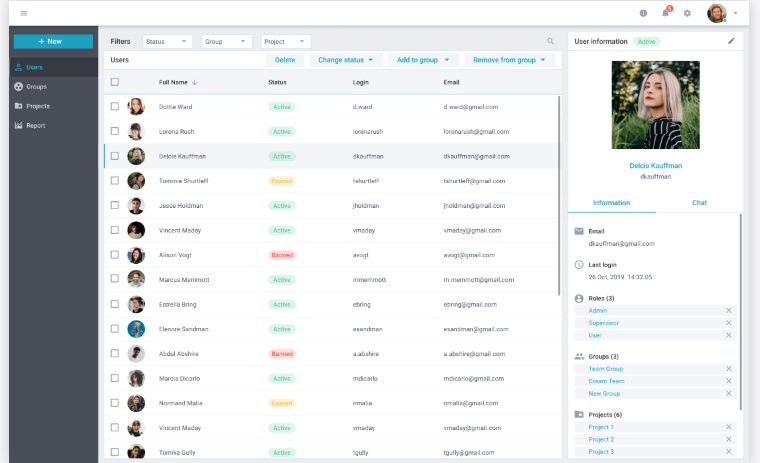
Task: Open Projects in the sidebar
Action: (x=53, y=106)
